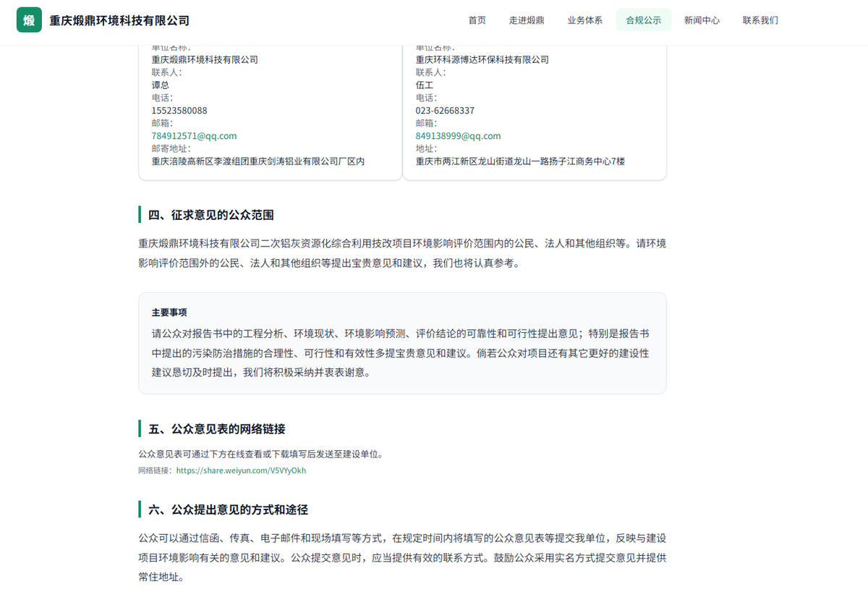This screenshot has height=592, width=868.
Task: Click phone number 15523580088
Action: (x=179, y=111)
